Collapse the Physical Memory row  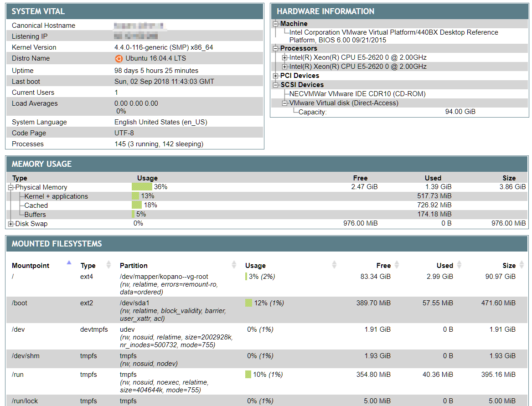11,187
